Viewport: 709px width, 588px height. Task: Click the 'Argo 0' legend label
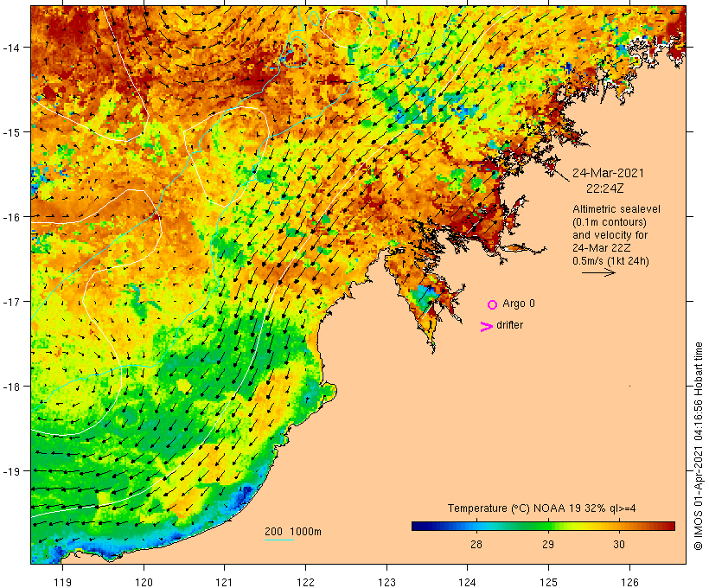519,304
